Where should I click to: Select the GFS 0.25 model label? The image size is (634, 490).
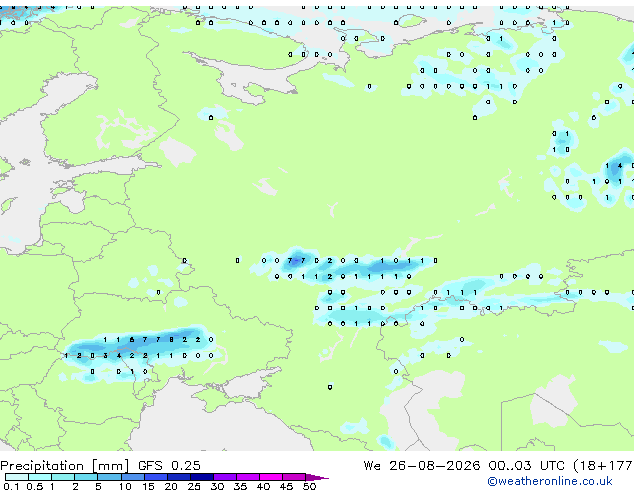click(169, 466)
